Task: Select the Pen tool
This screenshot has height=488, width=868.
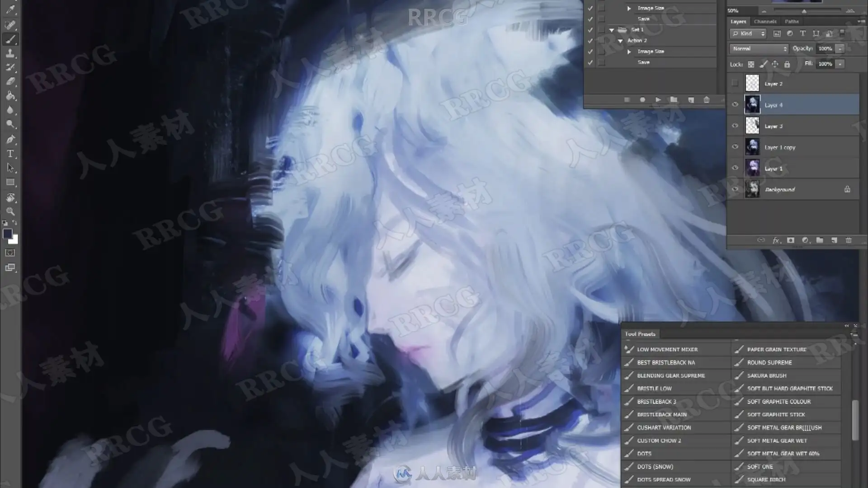Action: 10,139
